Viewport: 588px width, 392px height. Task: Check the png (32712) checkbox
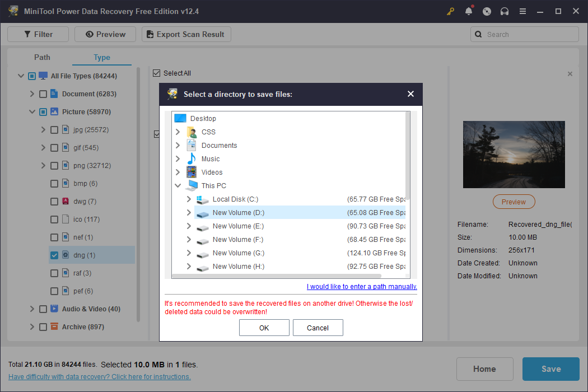click(54, 165)
